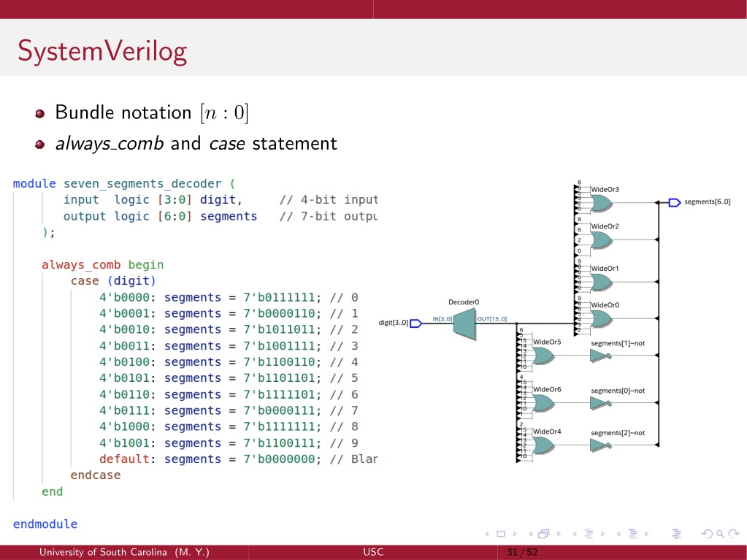Open search with the magnifier icon

point(720,534)
